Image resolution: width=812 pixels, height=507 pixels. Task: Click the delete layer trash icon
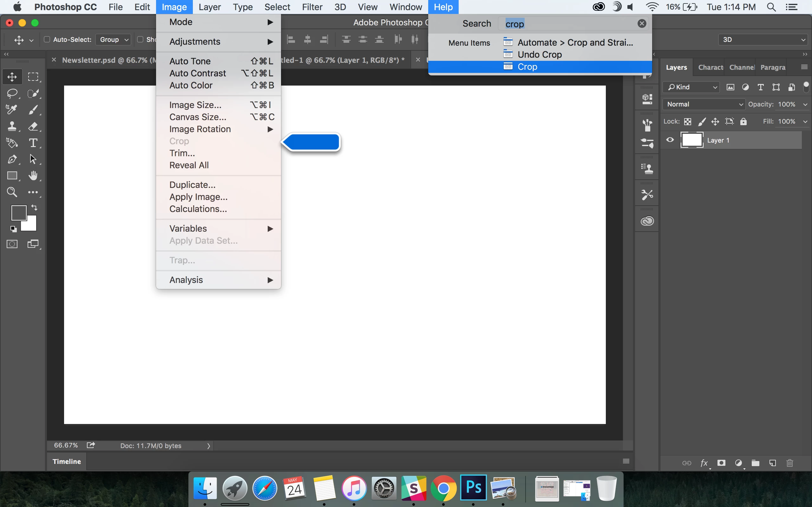coord(789,463)
